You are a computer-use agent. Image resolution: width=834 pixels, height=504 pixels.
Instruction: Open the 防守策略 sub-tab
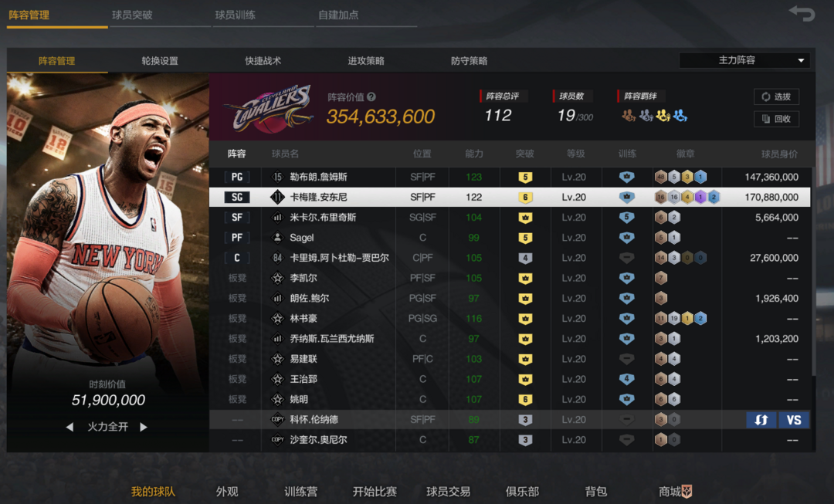click(470, 61)
